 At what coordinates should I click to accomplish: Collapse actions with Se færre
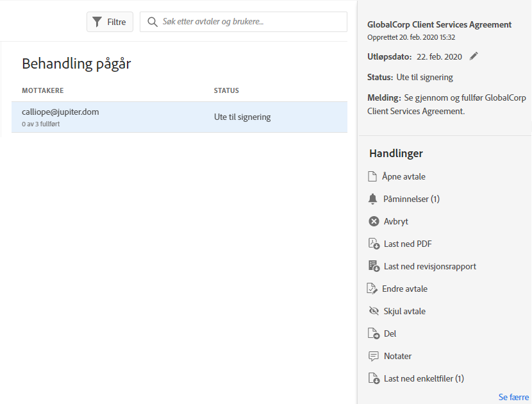(513, 397)
